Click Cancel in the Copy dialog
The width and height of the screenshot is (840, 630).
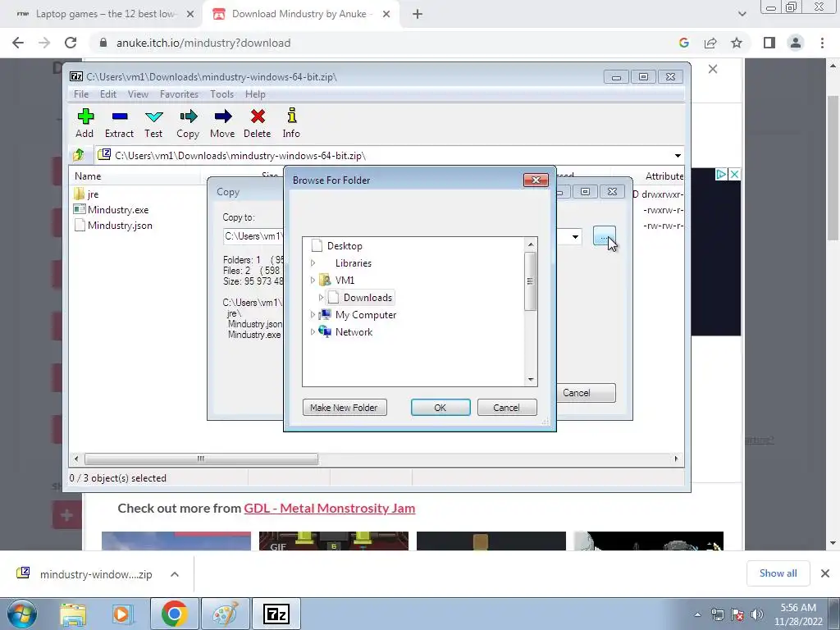tap(586, 393)
